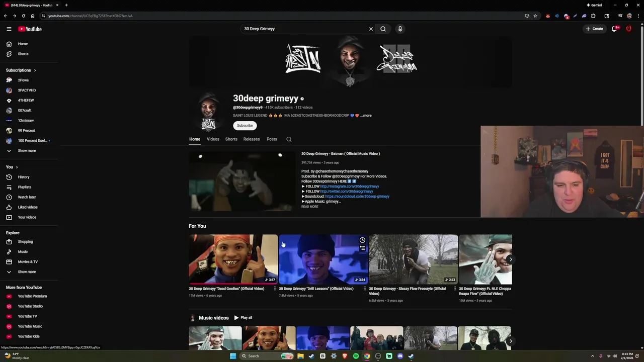Open Gemini in Chrome
Viewport: 644px width, 362px height.
click(594, 5)
